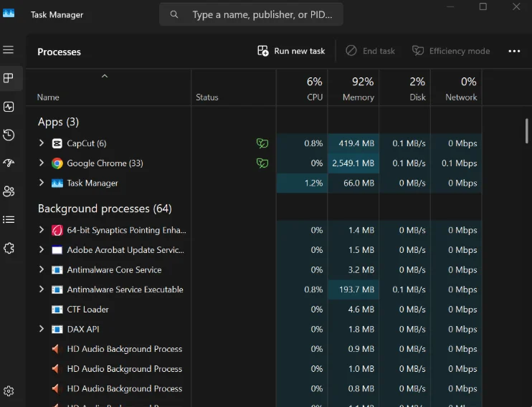Open the Details list sidebar icon
The width and height of the screenshot is (532, 407).
[9, 220]
